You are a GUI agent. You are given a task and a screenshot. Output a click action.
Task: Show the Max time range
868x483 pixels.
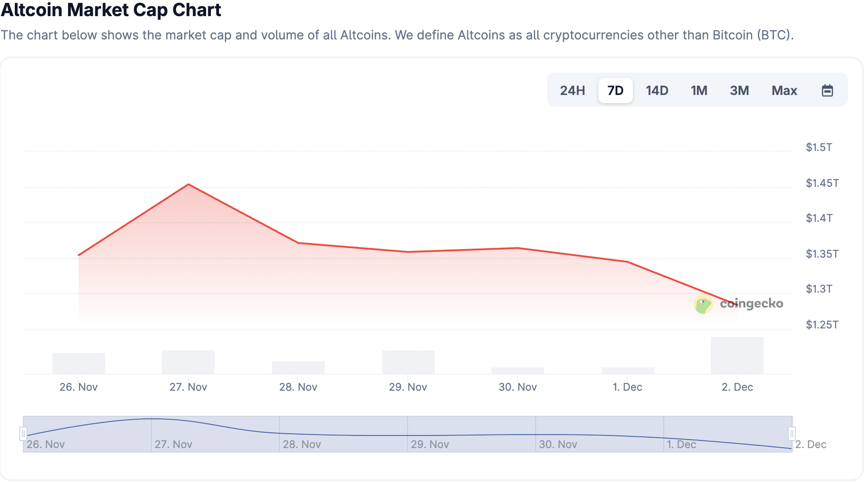(784, 91)
